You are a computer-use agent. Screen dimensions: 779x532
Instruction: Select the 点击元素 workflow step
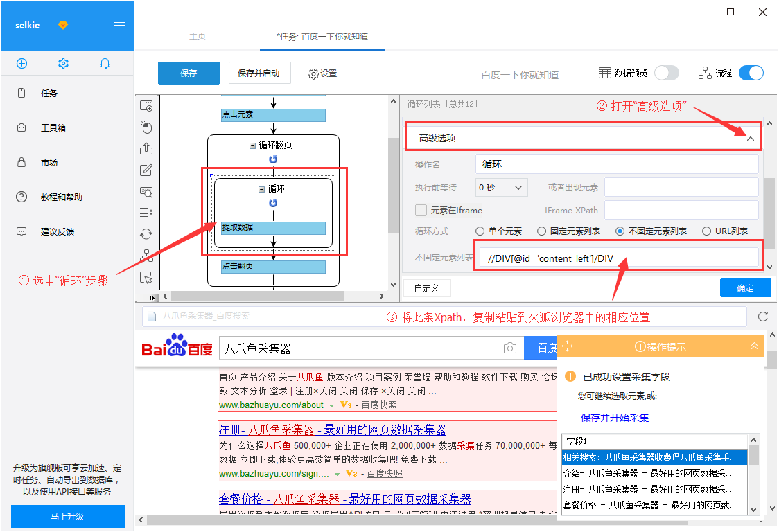273,115
